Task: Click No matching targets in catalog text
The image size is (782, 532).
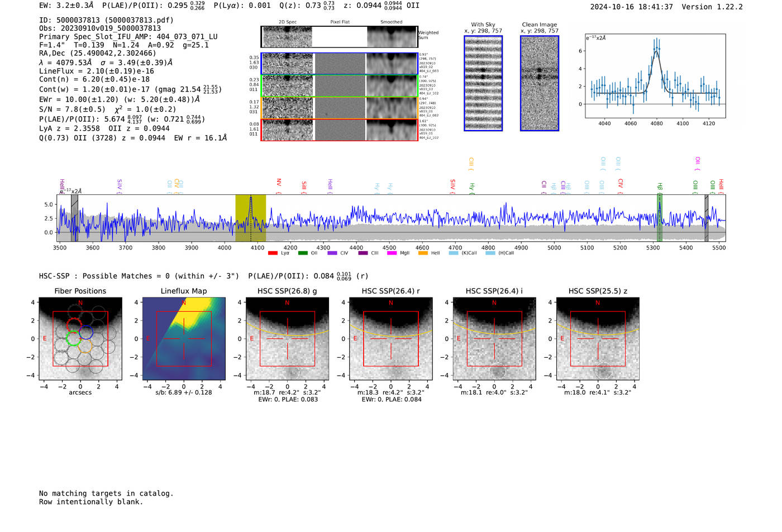Action: click(106, 493)
